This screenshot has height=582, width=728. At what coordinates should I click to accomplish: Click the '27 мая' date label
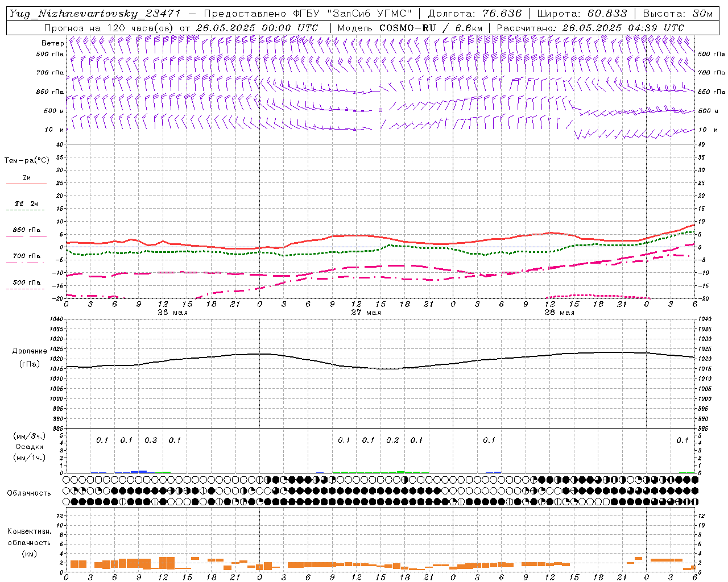[x=366, y=313]
